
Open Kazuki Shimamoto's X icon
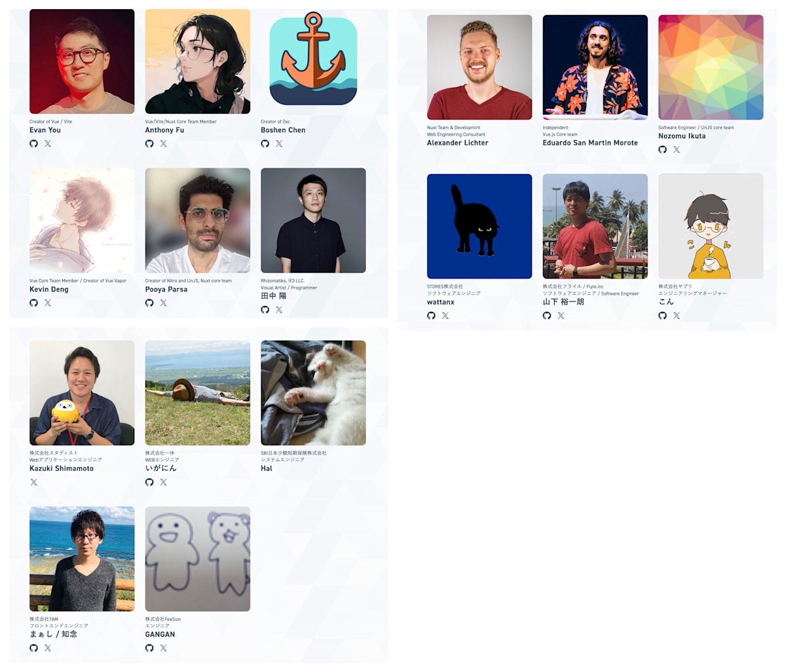(33, 482)
